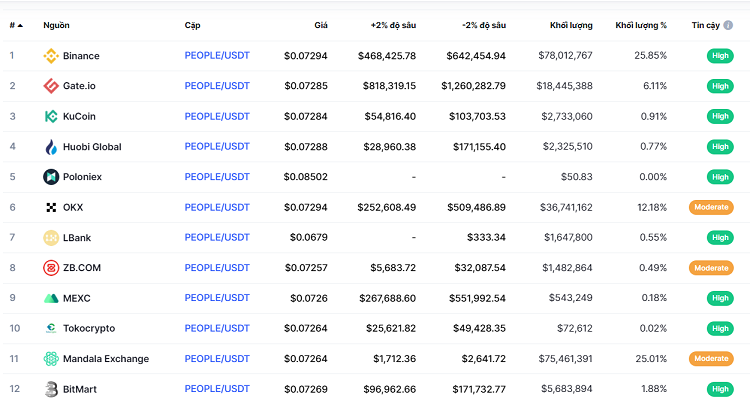Viewport: 750px width, 404px height.
Task: Sort by Tín cậy column header
Action: (711, 24)
